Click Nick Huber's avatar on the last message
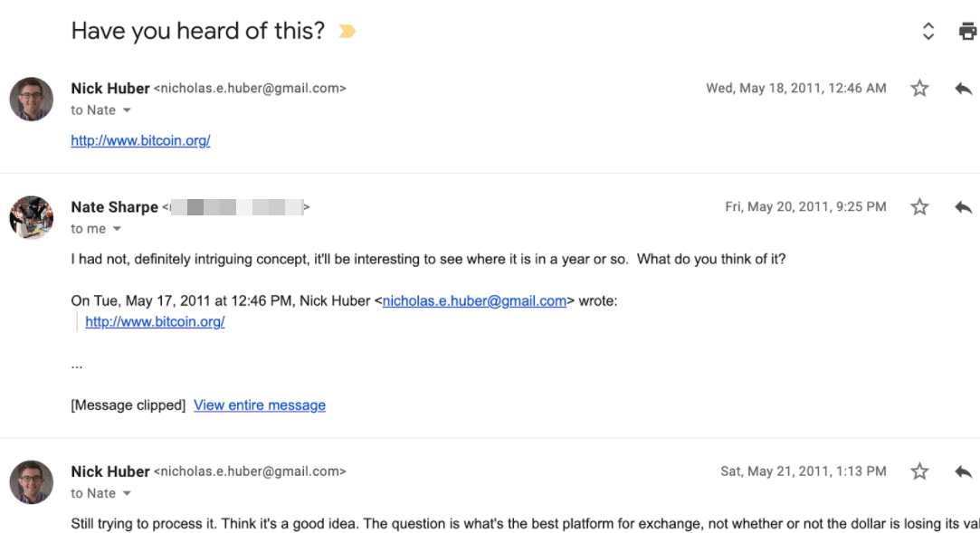 click(32, 481)
